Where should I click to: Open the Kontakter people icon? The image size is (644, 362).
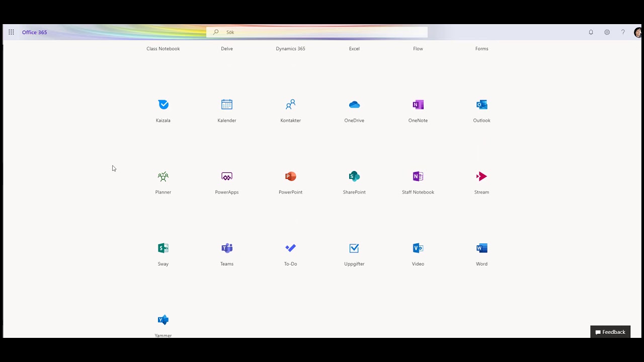pyautogui.click(x=290, y=105)
